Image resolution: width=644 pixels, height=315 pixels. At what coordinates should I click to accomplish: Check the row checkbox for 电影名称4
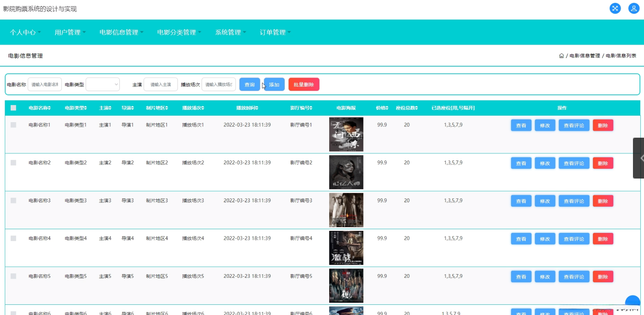(13, 238)
